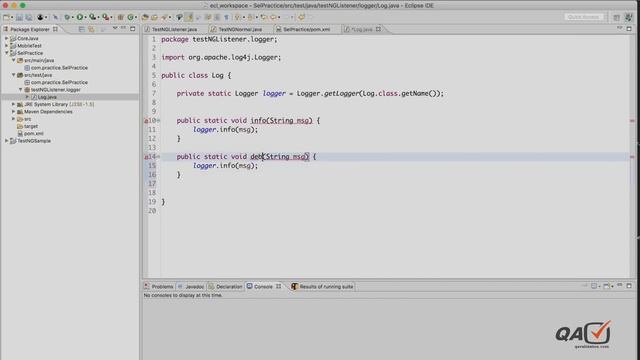The height and width of the screenshot is (360, 640).
Task: Open dropdown next to Debug icon
Action: pos(73,18)
